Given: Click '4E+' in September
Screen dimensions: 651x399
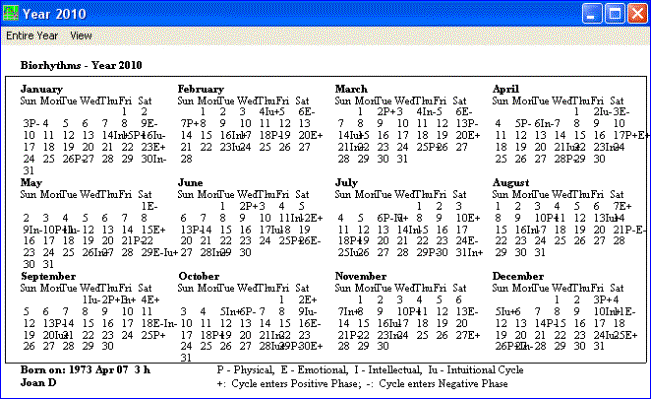Looking at the screenshot, I should click(150, 300).
